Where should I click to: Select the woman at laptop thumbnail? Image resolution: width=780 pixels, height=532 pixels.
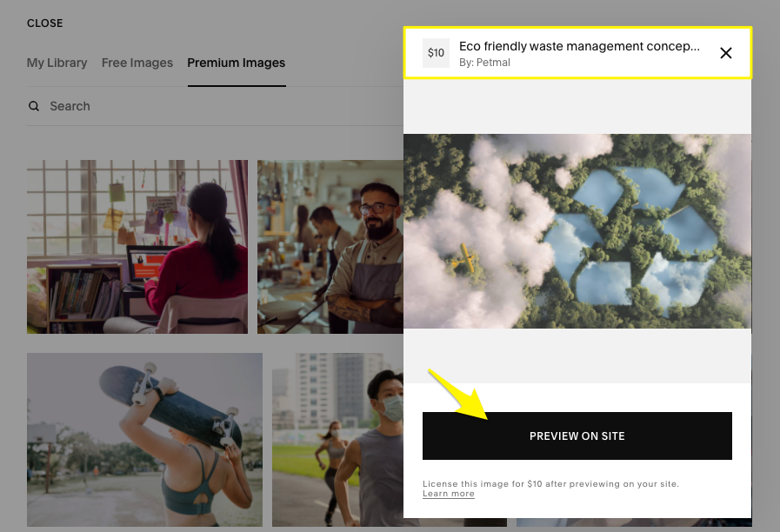tap(137, 247)
